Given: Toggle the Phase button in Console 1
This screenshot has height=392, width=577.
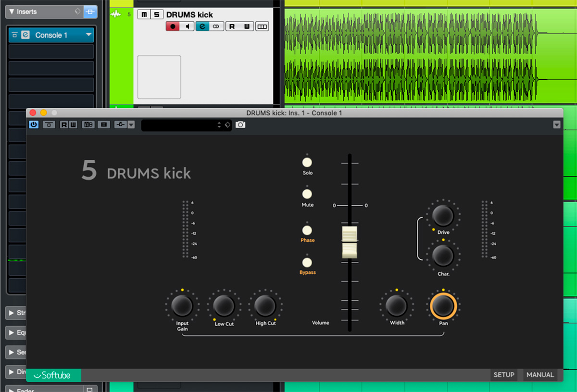Looking at the screenshot, I should coord(307,230).
